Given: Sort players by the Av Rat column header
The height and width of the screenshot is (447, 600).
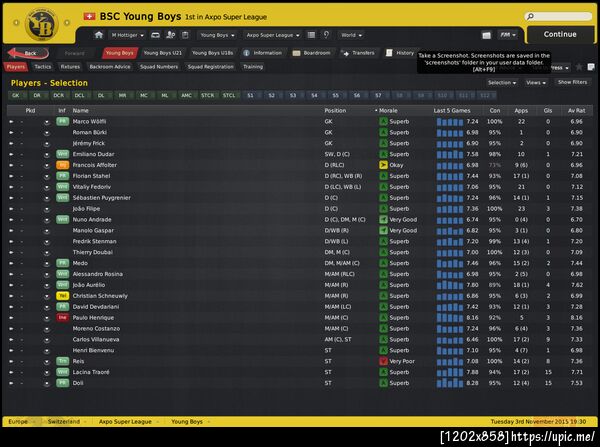Looking at the screenshot, I should (576, 111).
